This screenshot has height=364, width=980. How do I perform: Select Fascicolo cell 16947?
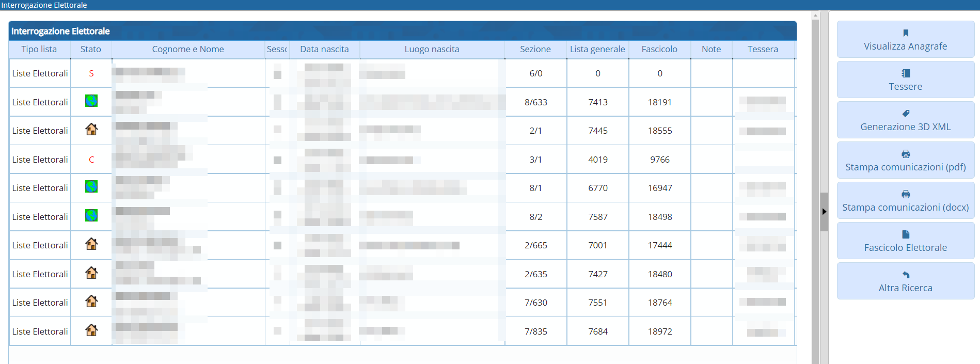point(660,188)
